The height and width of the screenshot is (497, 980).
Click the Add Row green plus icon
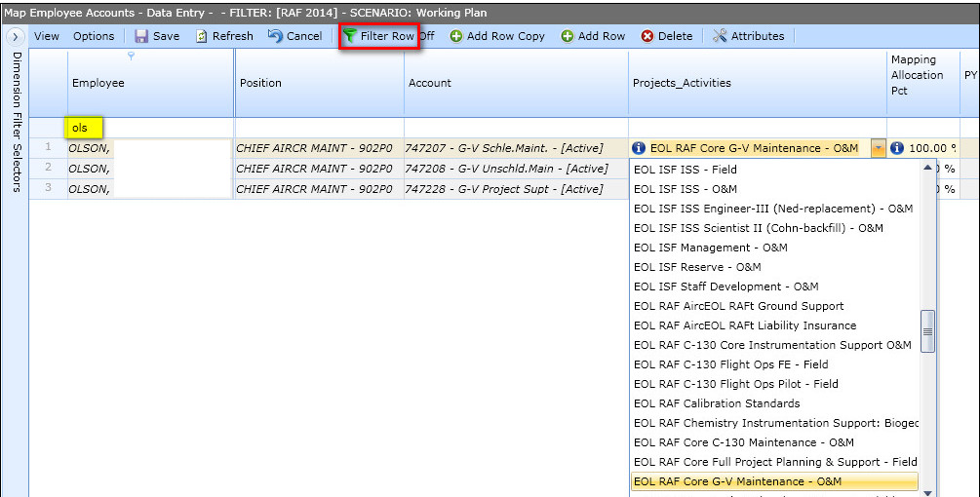(567, 36)
